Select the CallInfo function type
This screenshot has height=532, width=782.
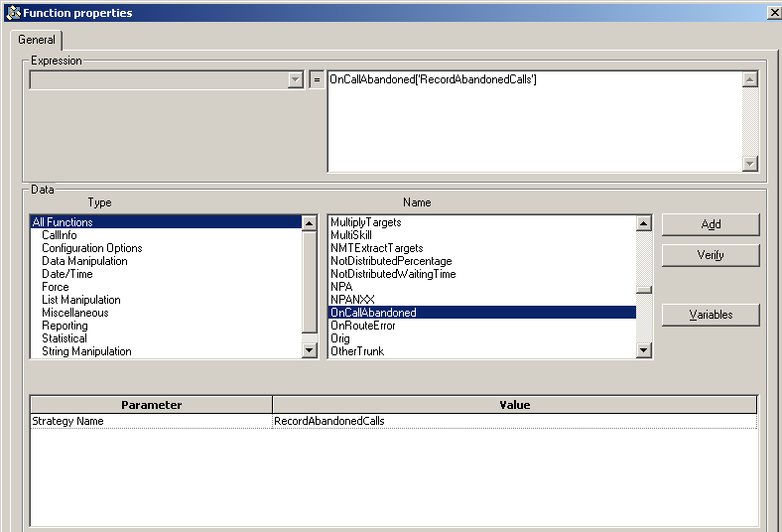pyautogui.click(x=60, y=236)
